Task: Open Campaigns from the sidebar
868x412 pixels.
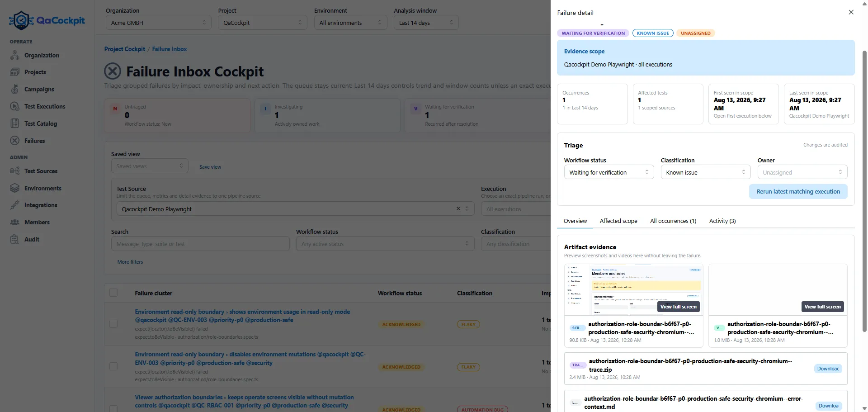Action: (x=32, y=89)
